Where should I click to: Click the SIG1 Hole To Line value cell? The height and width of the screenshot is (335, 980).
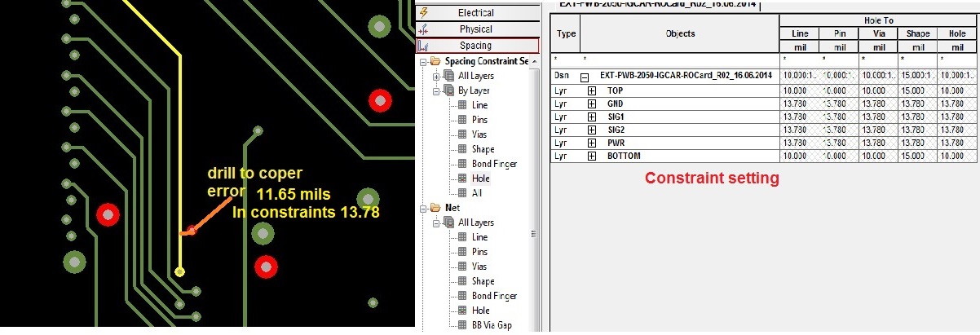pos(799,117)
